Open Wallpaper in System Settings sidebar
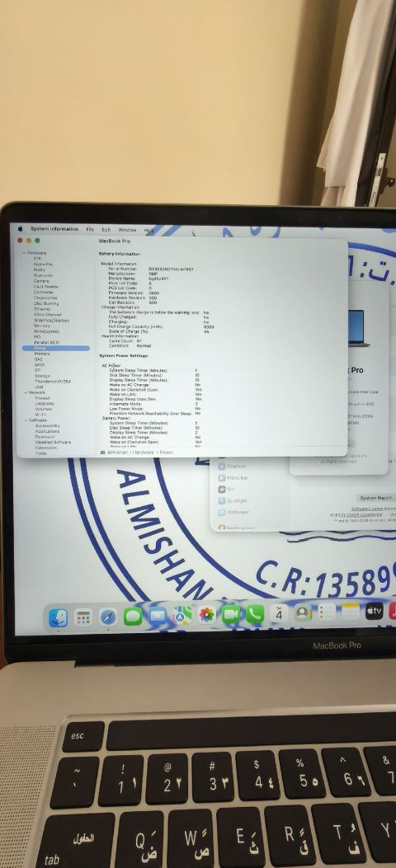Image resolution: width=396 pixels, height=868 pixels. pyautogui.click(x=233, y=513)
